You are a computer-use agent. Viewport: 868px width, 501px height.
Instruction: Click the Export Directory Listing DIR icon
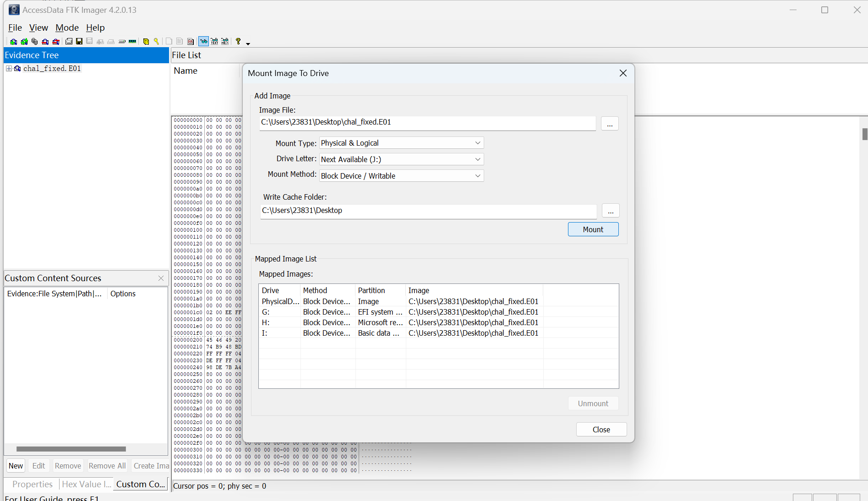(x=191, y=42)
